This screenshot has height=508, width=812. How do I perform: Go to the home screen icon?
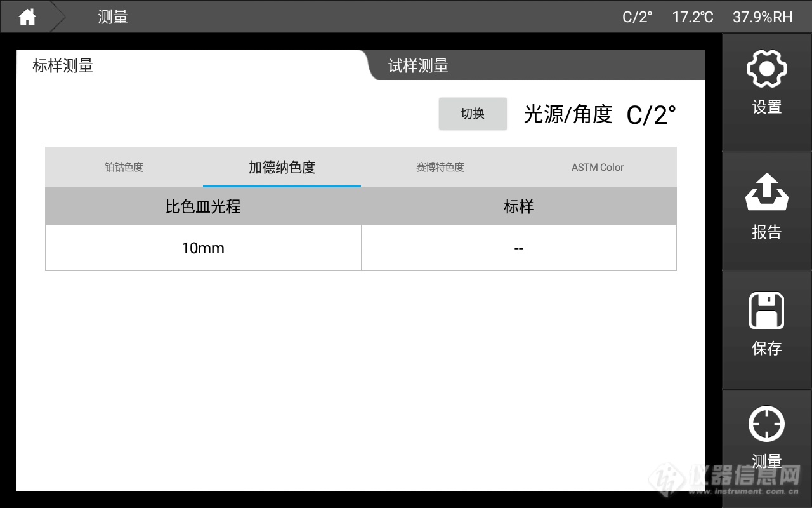point(27,17)
